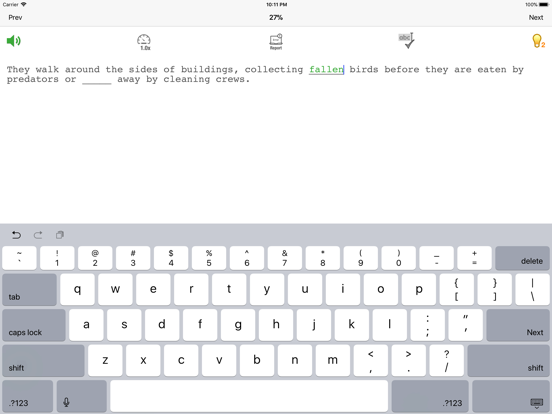The image size is (552, 414).
Task: Switch to numbers with left .?123 key
Action: pyautogui.click(x=28, y=396)
